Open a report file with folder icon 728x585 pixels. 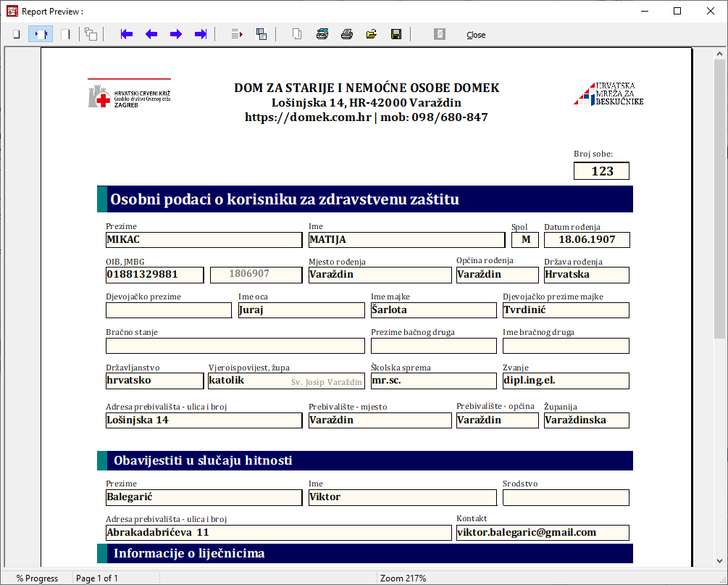click(x=372, y=34)
